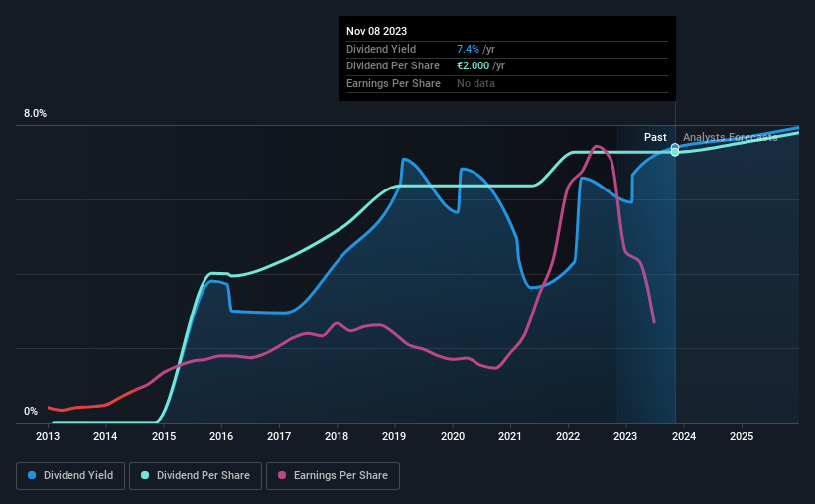
Task: Click the 2016 x-axis label
Action: (x=221, y=436)
